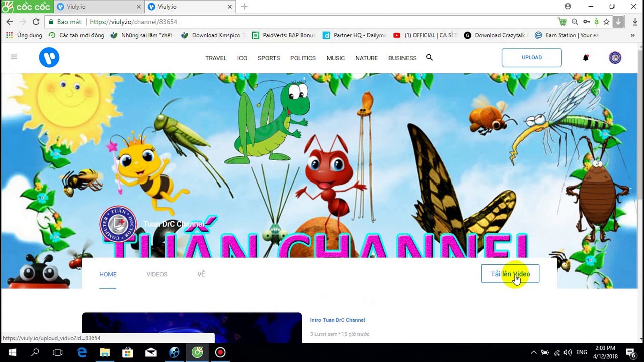Open the browser profile account icon

[568, 6]
